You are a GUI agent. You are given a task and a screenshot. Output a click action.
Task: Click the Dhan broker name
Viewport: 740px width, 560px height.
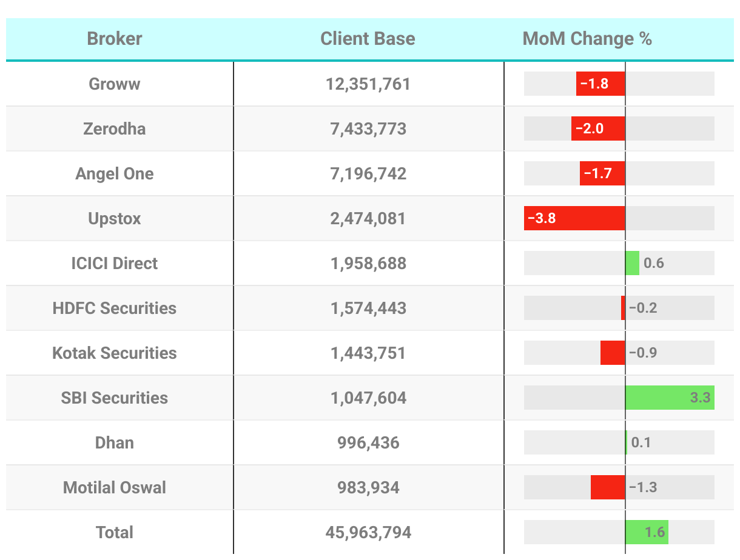pos(115,442)
